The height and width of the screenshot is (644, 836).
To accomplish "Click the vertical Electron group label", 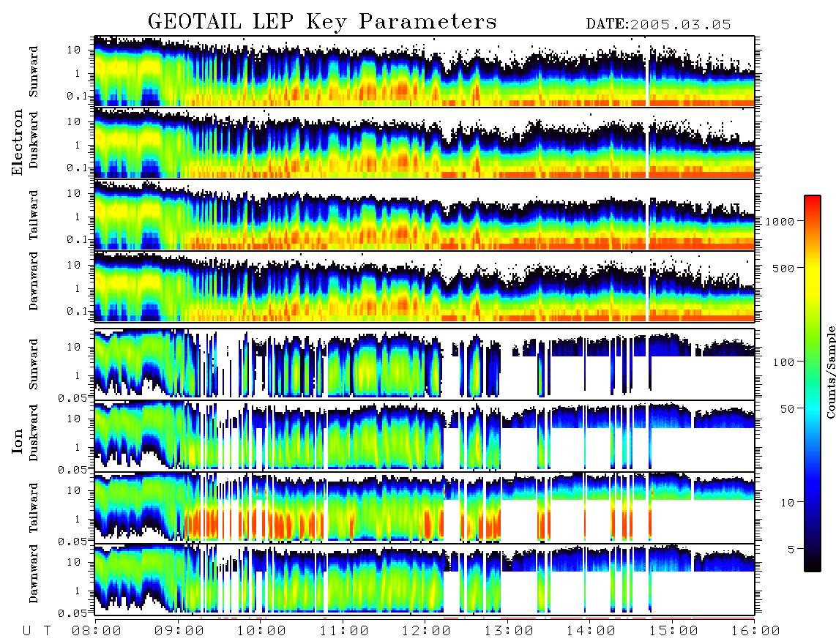I will [x=18, y=142].
